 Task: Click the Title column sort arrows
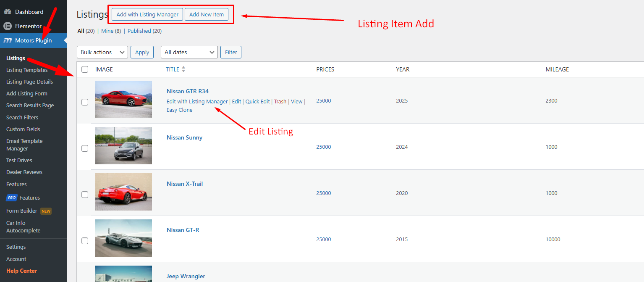pyautogui.click(x=183, y=69)
